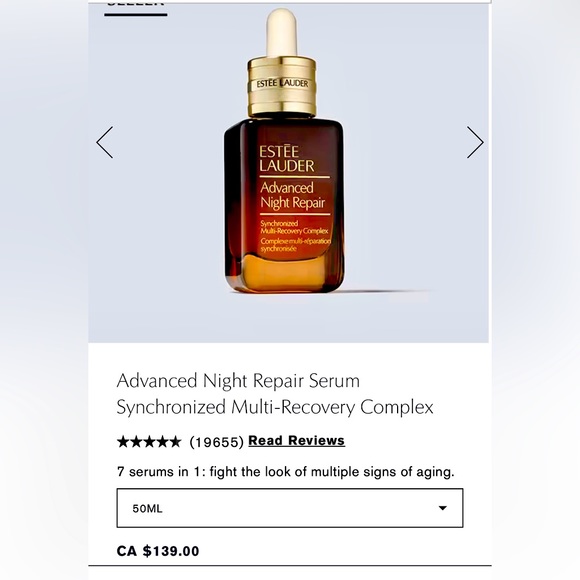Go to the previous product image arrow
580x580 pixels.
[x=105, y=142]
